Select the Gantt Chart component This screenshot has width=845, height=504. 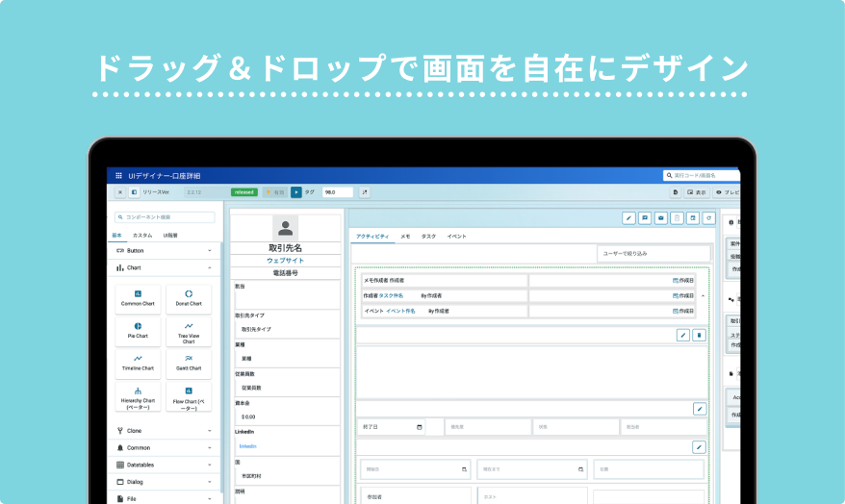pyautogui.click(x=189, y=364)
